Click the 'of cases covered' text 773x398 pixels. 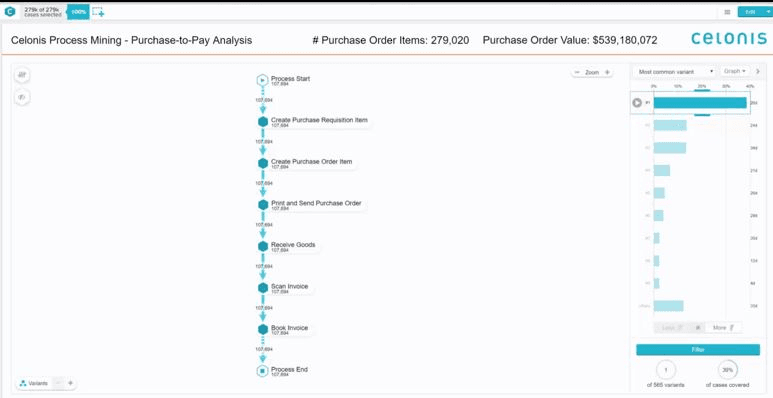pos(728,385)
